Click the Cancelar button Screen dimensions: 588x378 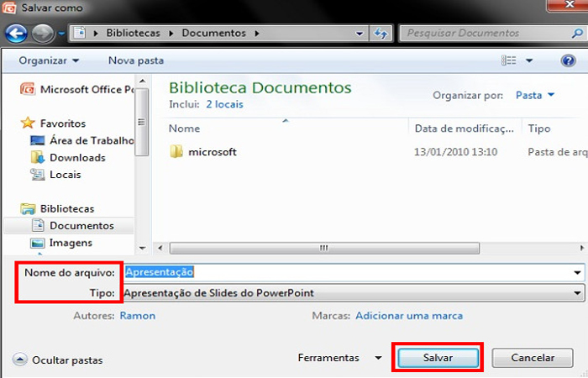pyautogui.click(x=533, y=358)
